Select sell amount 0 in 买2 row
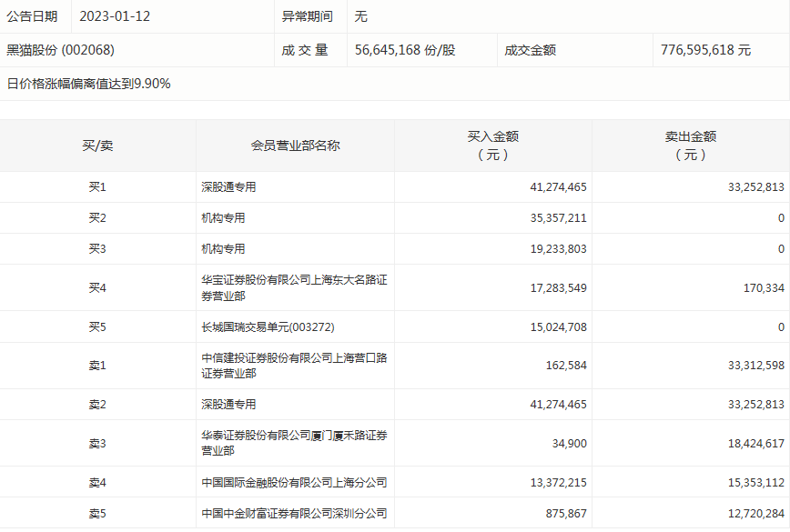The image size is (790, 532). [x=781, y=218]
